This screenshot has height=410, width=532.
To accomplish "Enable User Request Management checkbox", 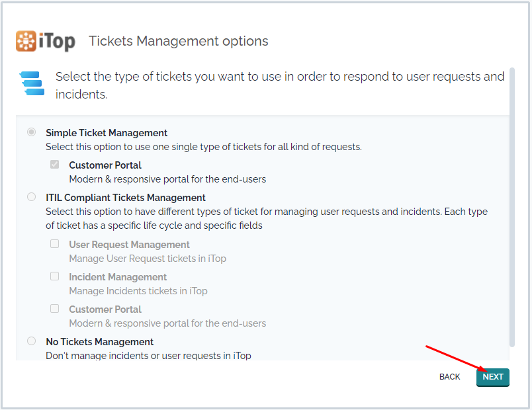I will click(55, 244).
